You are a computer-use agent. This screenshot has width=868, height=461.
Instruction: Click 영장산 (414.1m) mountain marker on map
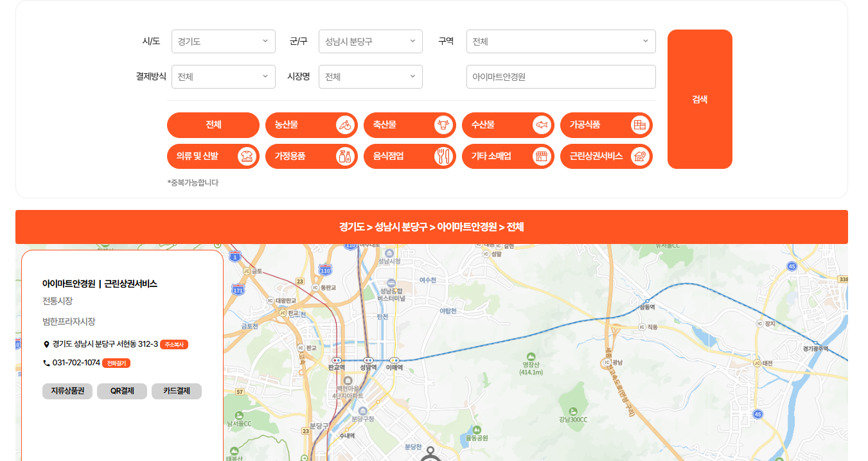point(531,363)
